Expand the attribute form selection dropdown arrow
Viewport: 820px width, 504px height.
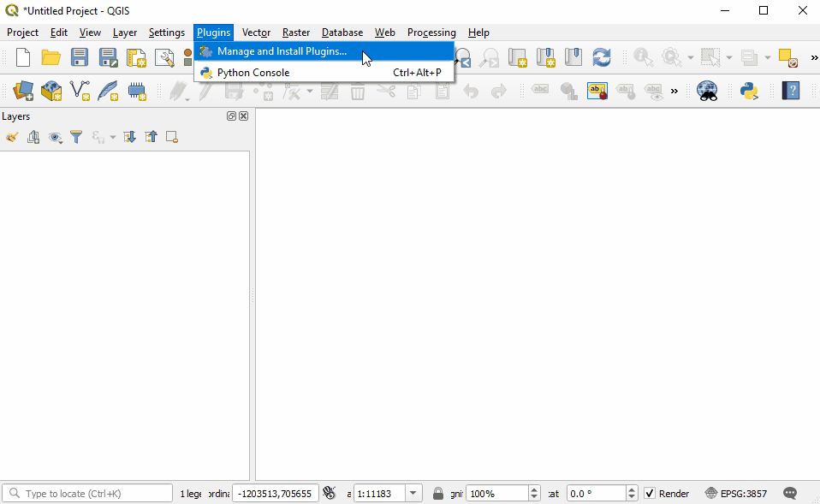pyautogui.click(x=768, y=57)
